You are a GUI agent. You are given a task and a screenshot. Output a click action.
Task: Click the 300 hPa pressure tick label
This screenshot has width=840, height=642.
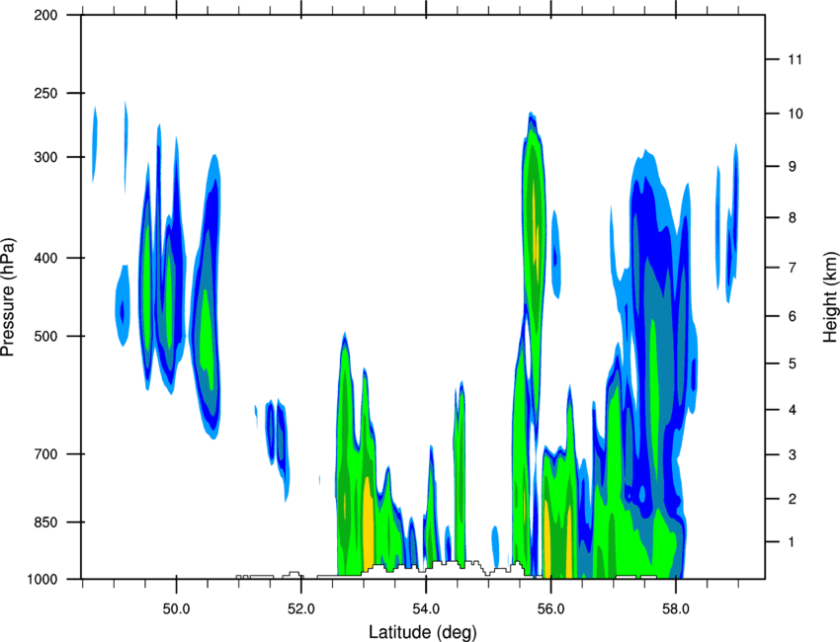pos(45,157)
